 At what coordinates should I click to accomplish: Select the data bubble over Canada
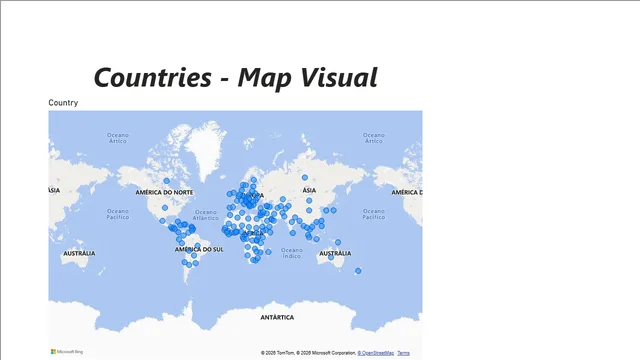pyautogui.click(x=167, y=181)
